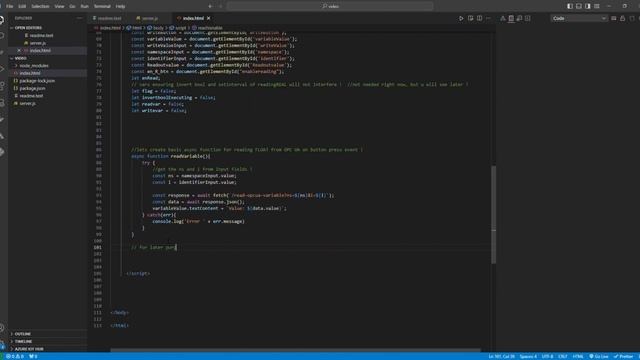Click the horizontal editor scrollbar

296,350
